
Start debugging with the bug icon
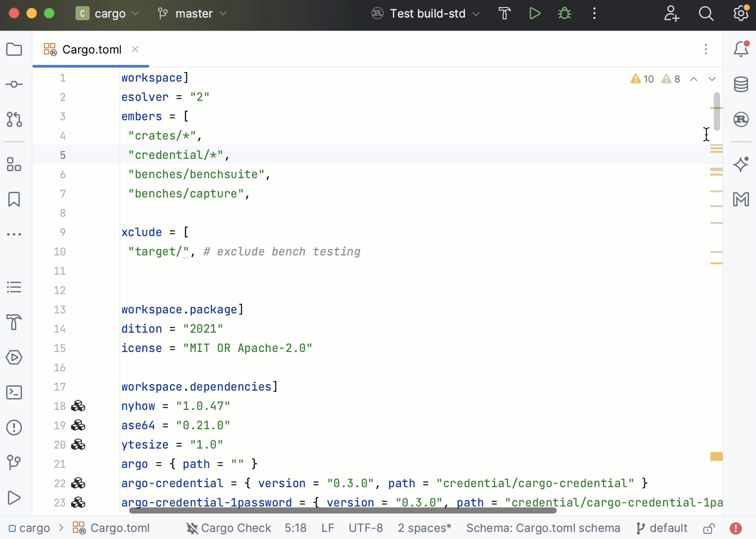coord(565,14)
